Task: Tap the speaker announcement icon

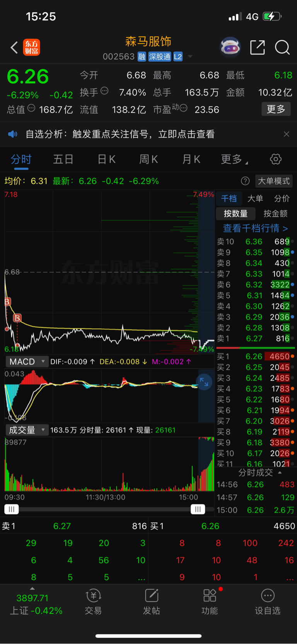Action: click(x=13, y=134)
